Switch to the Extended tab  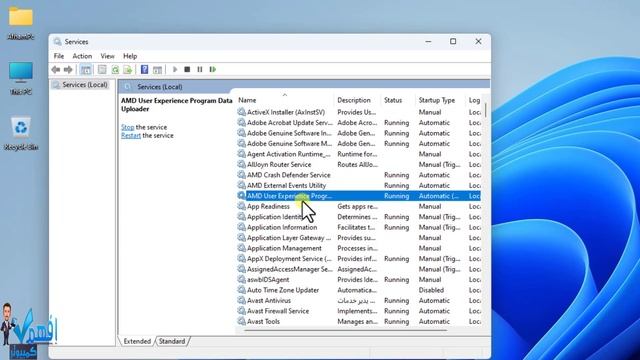(x=137, y=341)
